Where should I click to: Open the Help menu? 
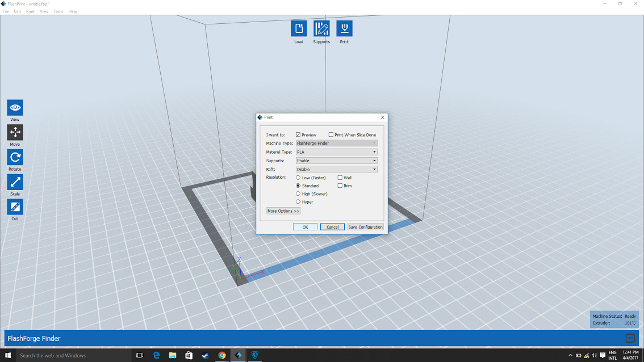pyautogui.click(x=73, y=11)
